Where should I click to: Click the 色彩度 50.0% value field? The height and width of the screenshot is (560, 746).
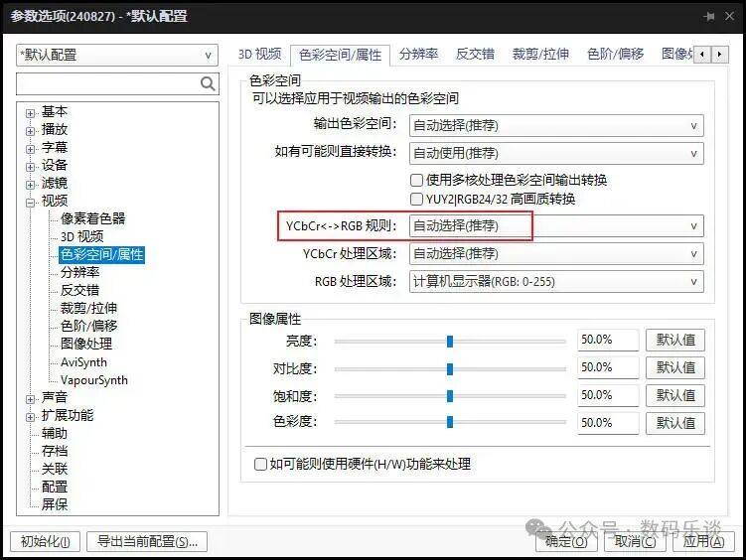click(608, 423)
